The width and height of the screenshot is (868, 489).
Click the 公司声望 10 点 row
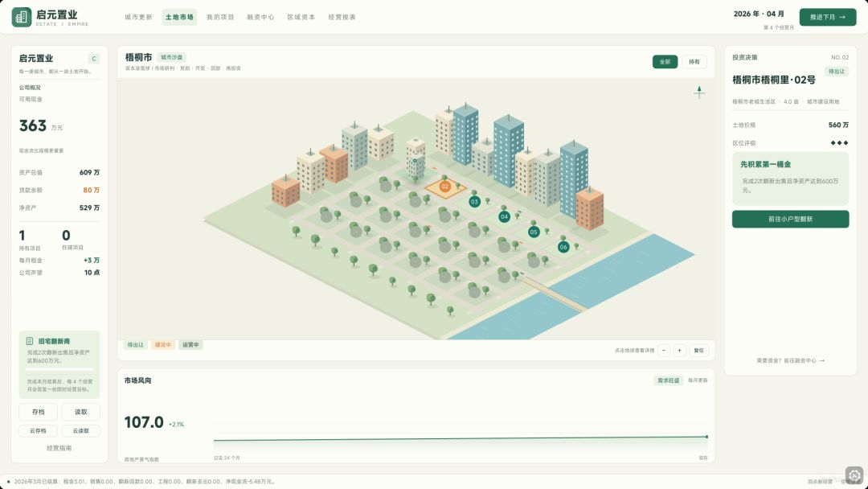59,273
